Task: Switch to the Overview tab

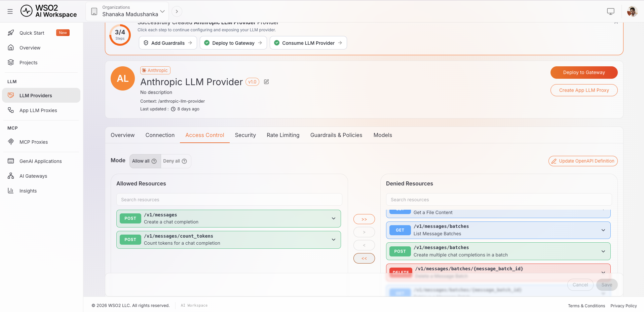Action: coord(122,135)
